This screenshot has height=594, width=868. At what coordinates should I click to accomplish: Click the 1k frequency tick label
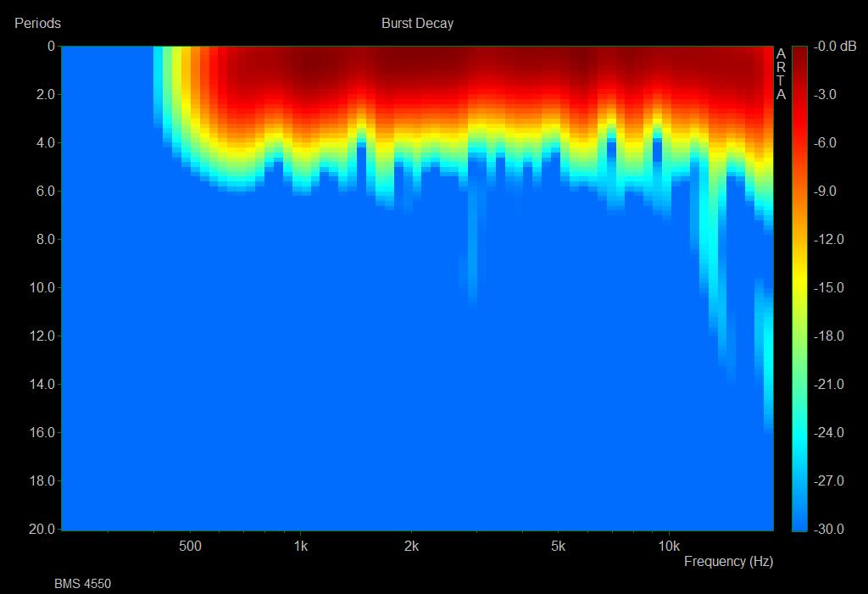pyautogui.click(x=300, y=546)
